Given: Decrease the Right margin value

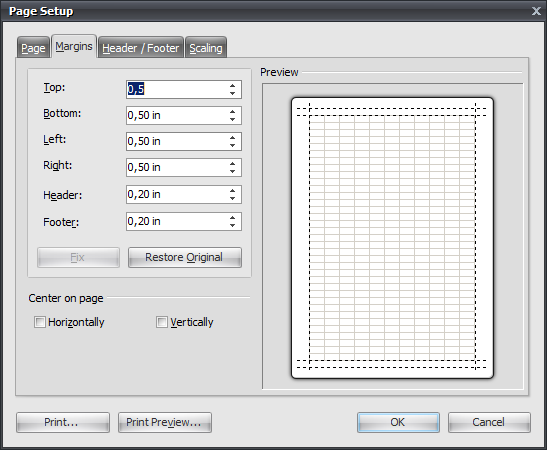Looking at the screenshot, I should [x=233, y=172].
